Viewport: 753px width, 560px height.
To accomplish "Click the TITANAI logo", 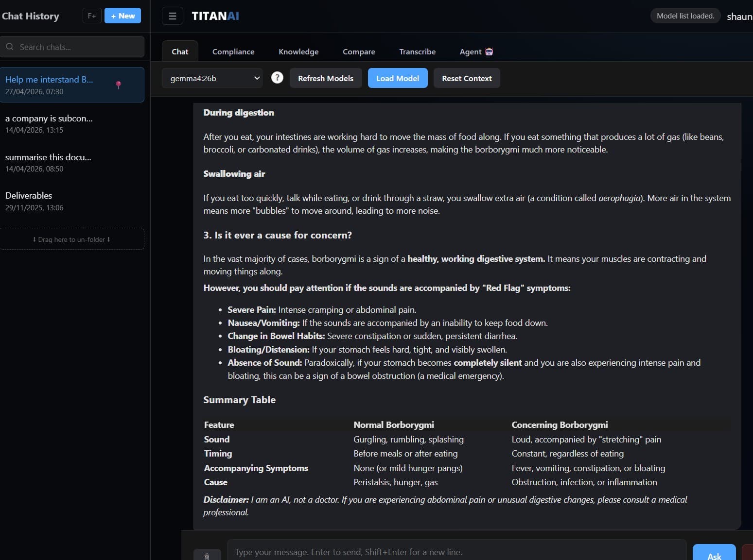I will (215, 16).
